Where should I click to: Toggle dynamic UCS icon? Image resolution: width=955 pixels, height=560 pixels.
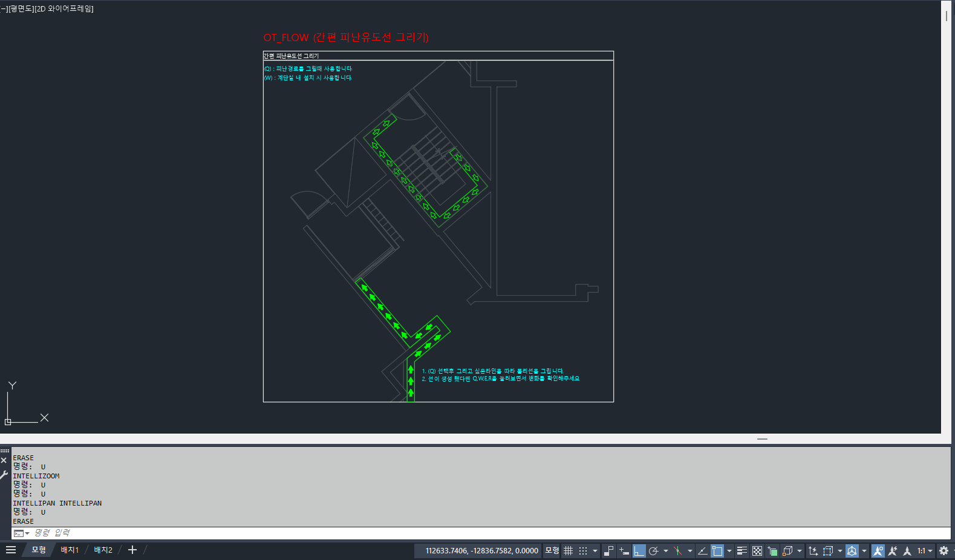(x=813, y=551)
